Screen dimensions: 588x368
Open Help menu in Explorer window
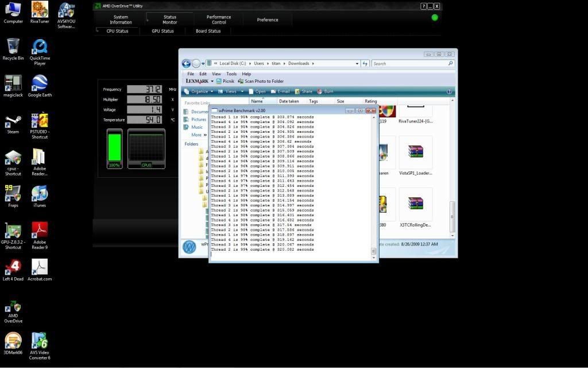point(246,74)
